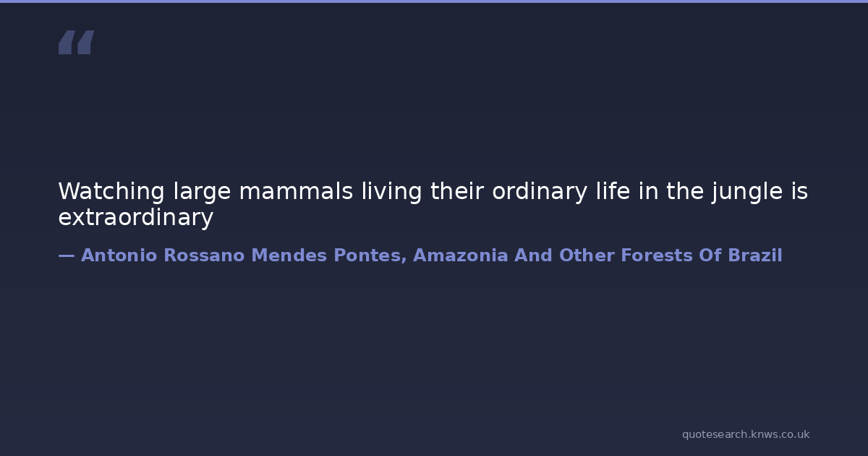The width and height of the screenshot is (868, 456).
Task: Click the word "large" in the quote text
Action: coord(203,192)
